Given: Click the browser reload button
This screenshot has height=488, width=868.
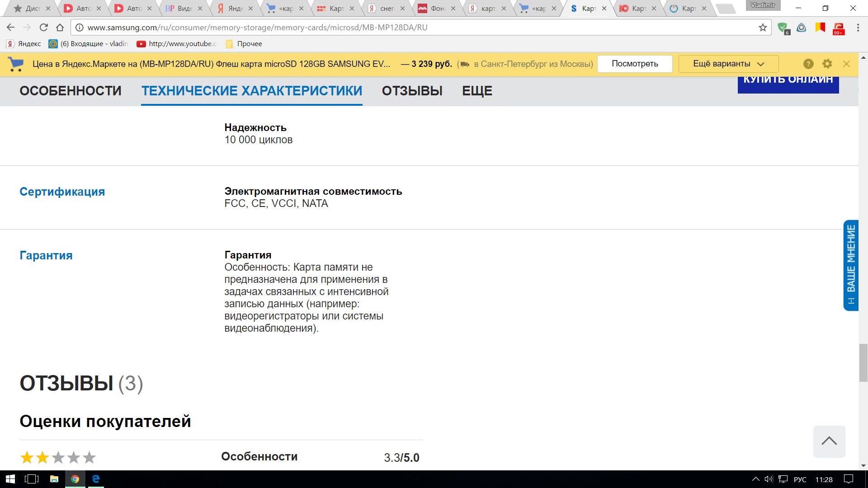Looking at the screenshot, I should (43, 28).
